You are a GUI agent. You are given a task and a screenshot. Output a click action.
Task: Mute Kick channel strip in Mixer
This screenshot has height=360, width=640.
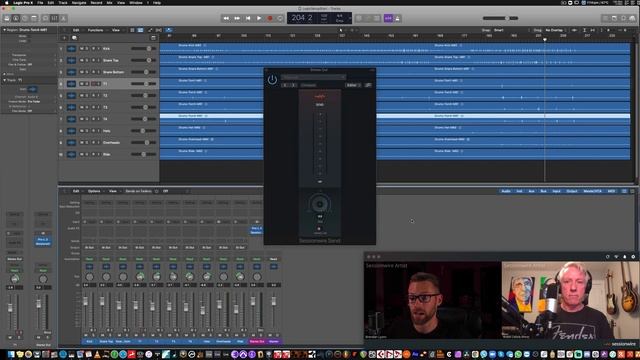pyautogui.click(x=86, y=336)
